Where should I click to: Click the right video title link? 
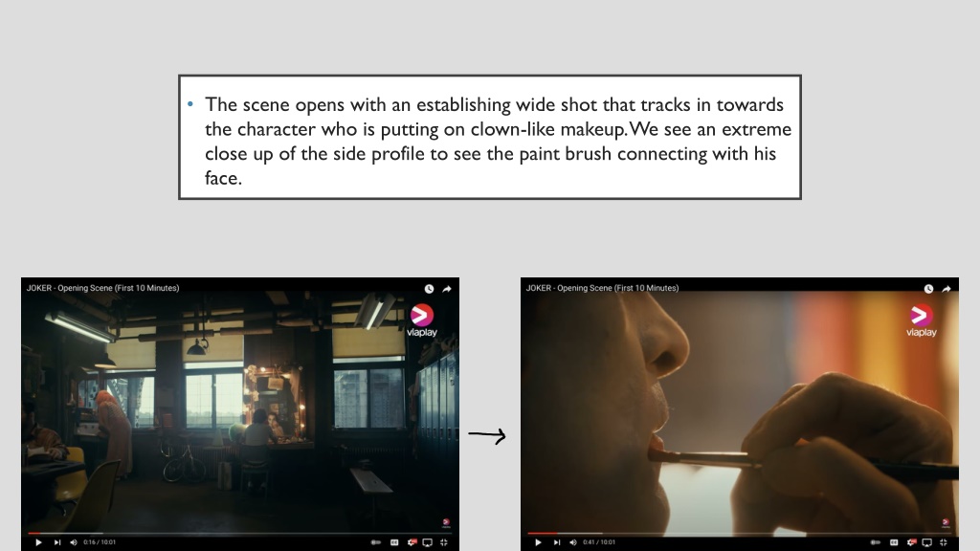pyautogui.click(x=602, y=288)
